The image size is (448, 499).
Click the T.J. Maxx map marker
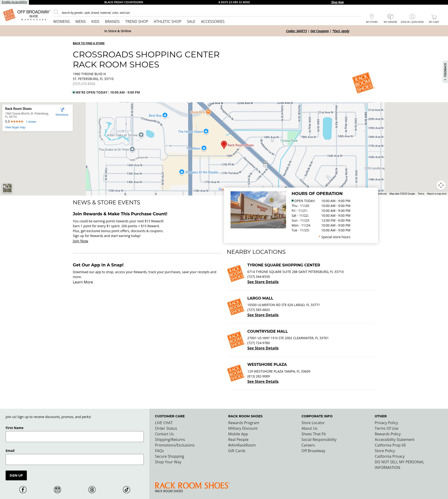pos(204,148)
